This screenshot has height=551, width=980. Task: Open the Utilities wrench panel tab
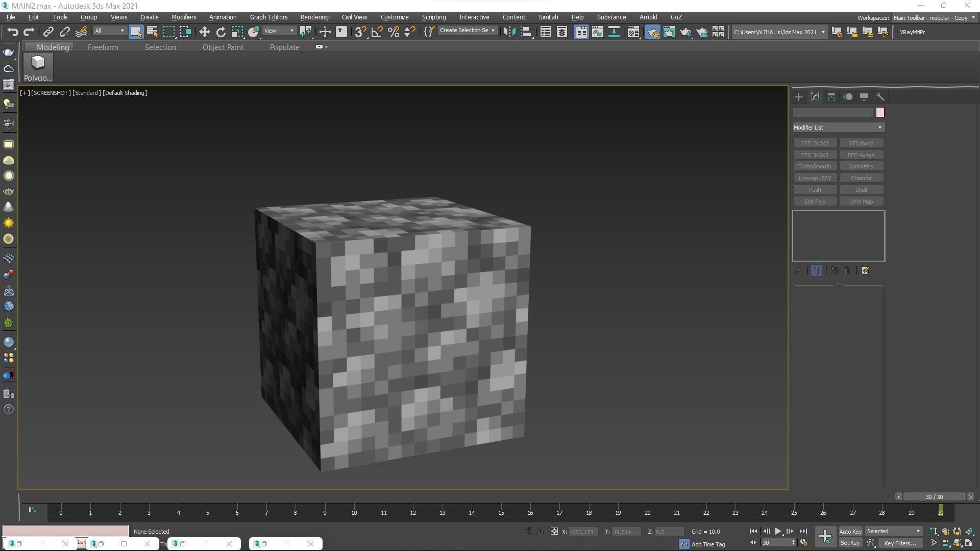click(880, 97)
